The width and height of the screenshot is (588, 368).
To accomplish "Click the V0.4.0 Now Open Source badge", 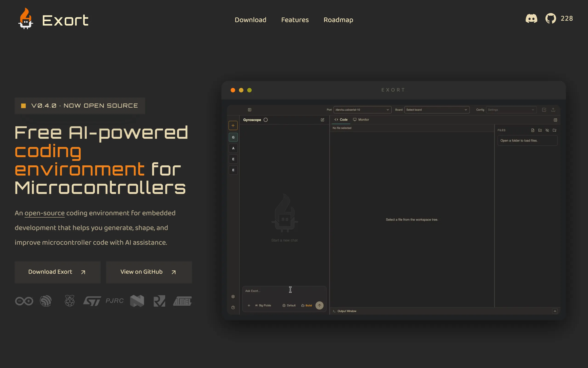I will click(x=80, y=106).
